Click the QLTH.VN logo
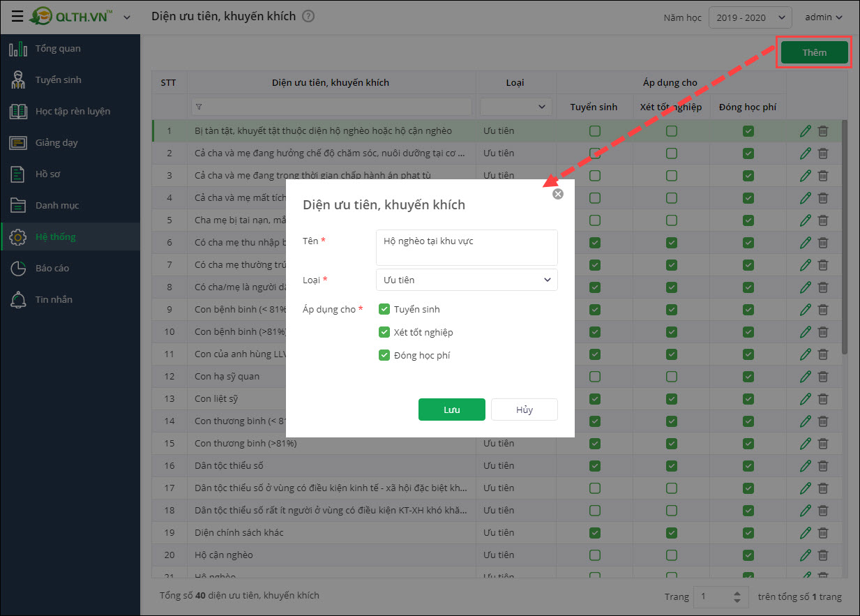The height and width of the screenshot is (616, 860). pyautogui.click(x=71, y=17)
